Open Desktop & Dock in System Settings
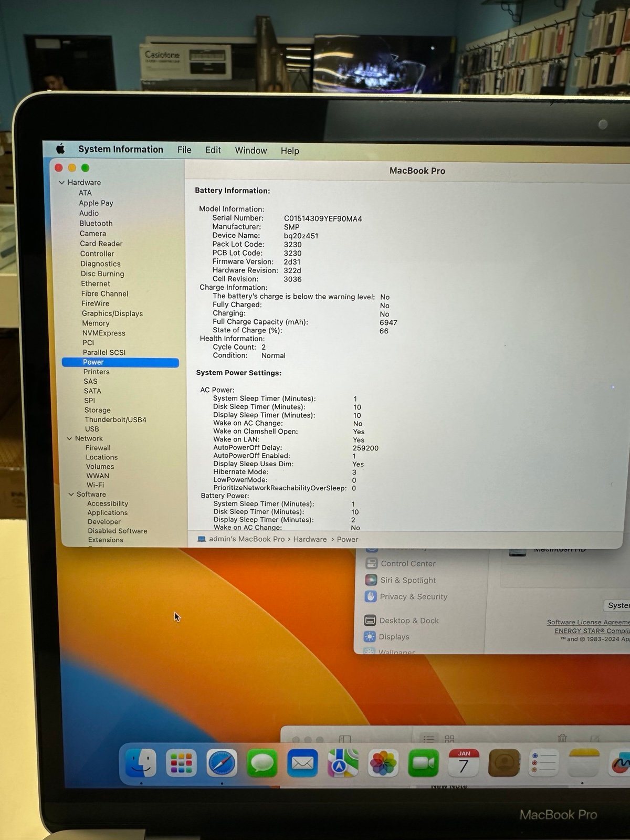The height and width of the screenshot is (840, 630). click(402, 621)
